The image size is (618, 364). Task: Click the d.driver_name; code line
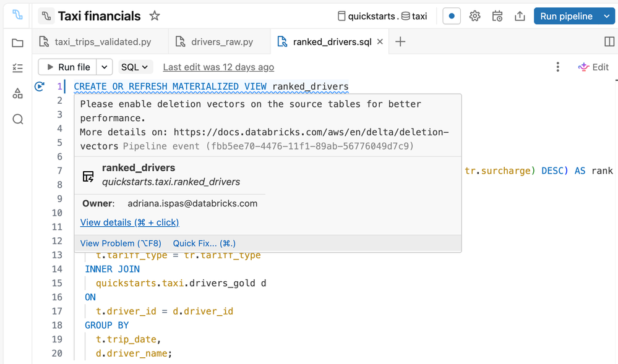[x=134, y=353]
